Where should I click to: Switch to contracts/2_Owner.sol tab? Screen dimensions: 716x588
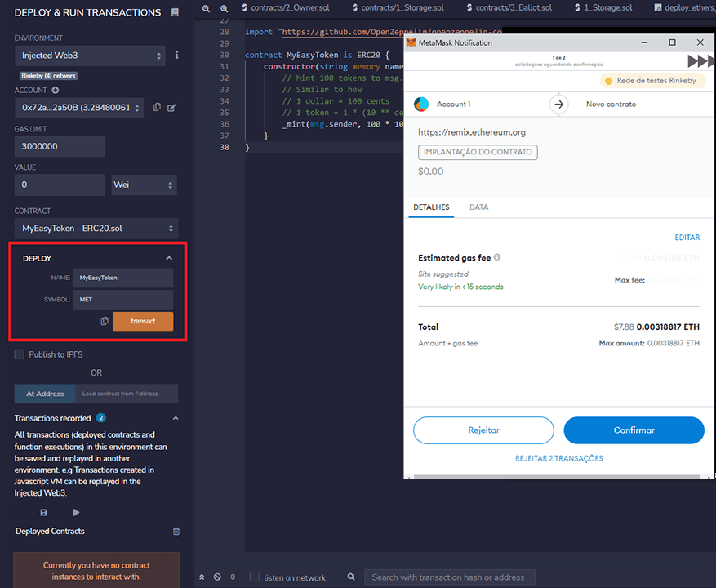pyautogui.click(x=286, y=7)
